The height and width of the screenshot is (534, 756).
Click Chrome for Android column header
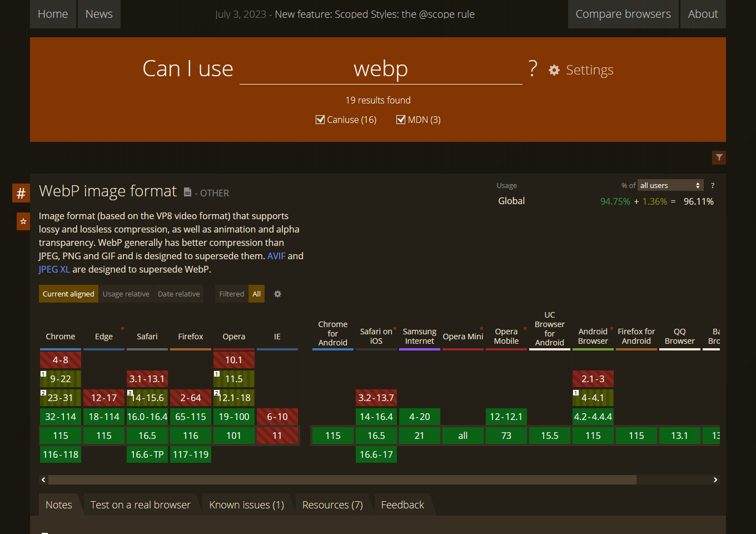(333, 333)
